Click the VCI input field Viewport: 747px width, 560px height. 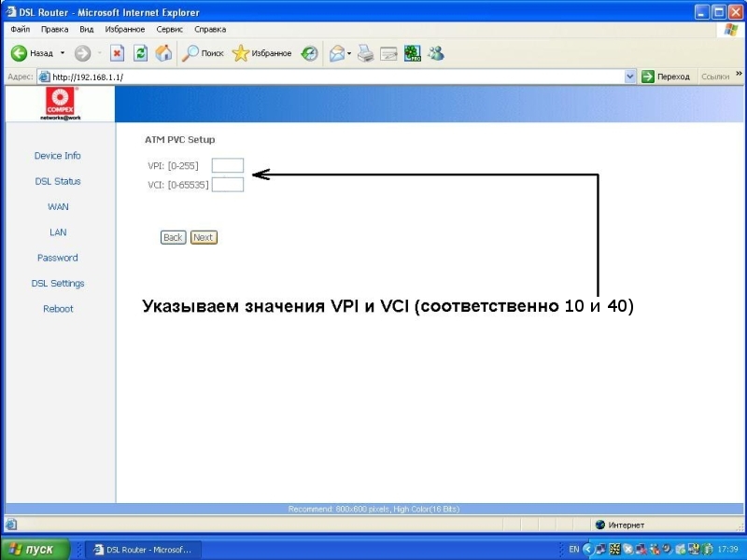(x=227, y=185)
